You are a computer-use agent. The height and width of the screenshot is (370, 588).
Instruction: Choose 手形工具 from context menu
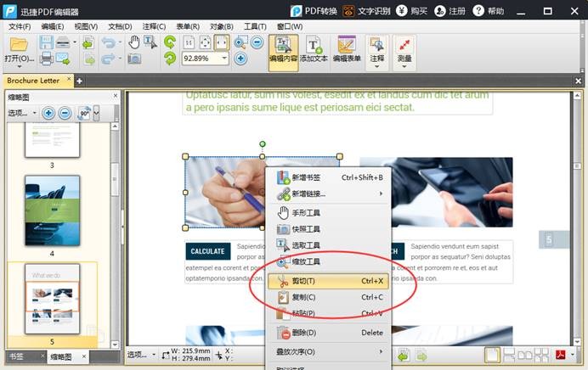point(330,213)
